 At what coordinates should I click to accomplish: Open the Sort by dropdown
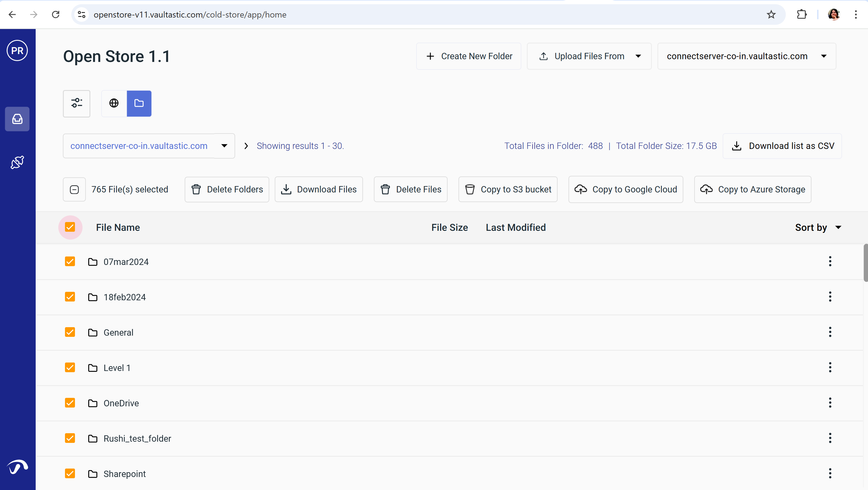click(818, 228)
